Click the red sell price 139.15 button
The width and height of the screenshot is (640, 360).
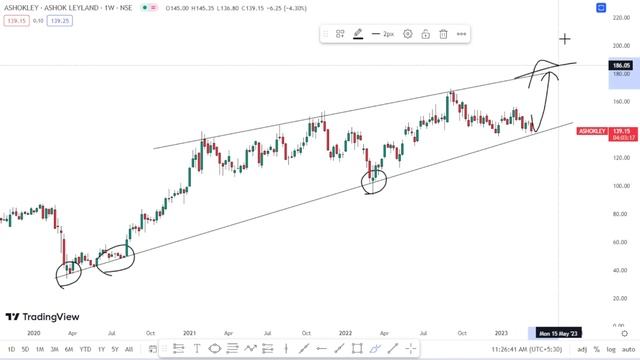(16, 20)
